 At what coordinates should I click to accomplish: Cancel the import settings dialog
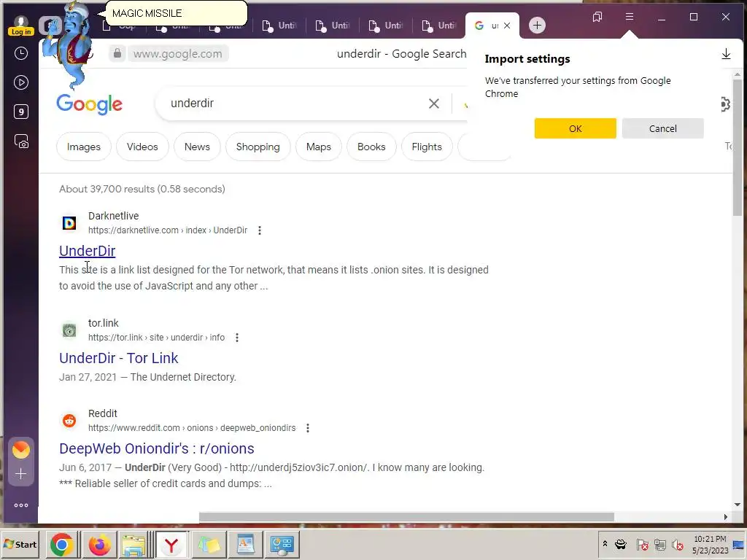point(662,128)
